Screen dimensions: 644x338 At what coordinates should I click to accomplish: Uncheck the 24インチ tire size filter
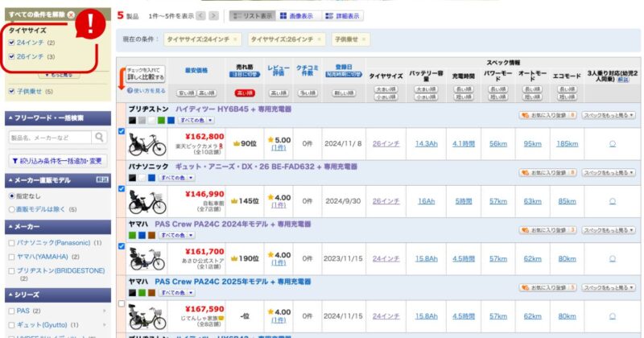click(x=11, y=43)
